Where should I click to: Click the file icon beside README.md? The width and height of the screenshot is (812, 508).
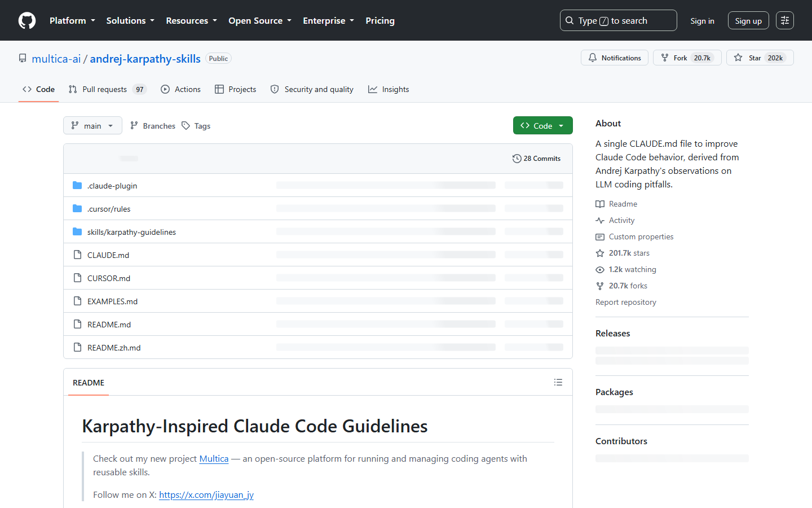[x=77, y=324]
